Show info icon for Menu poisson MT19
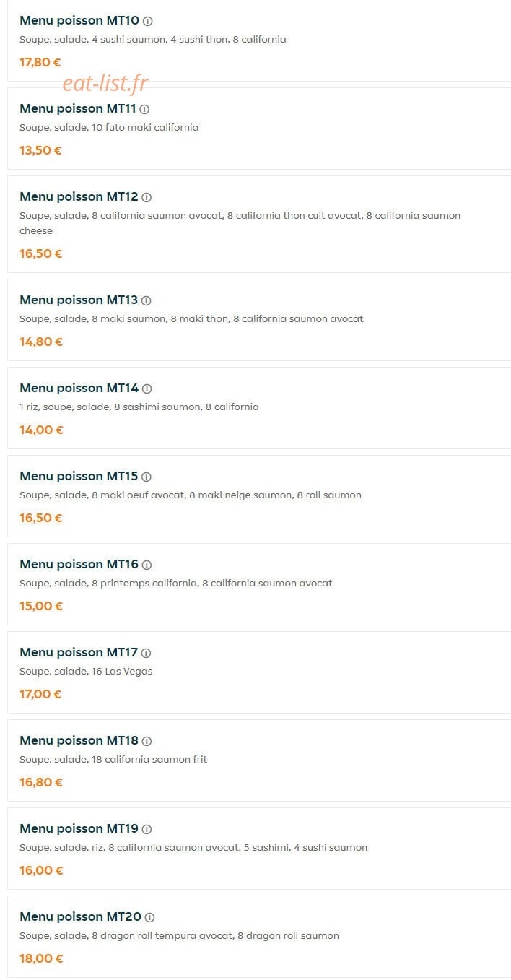Screen dimensions: 511x980 coord(147,829)
